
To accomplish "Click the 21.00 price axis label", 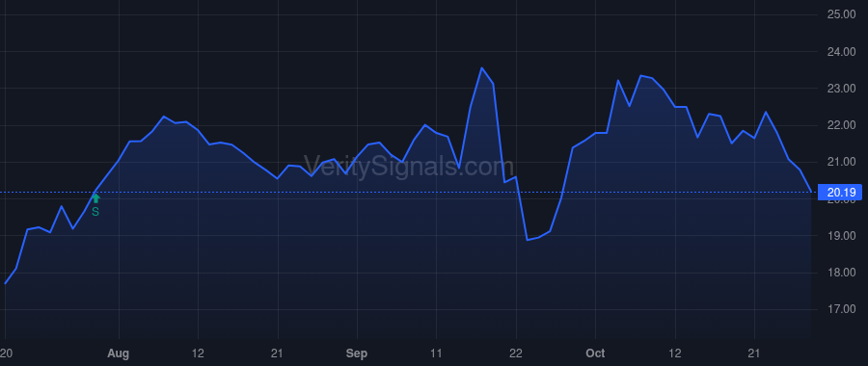I will click(x=841, y=162).
